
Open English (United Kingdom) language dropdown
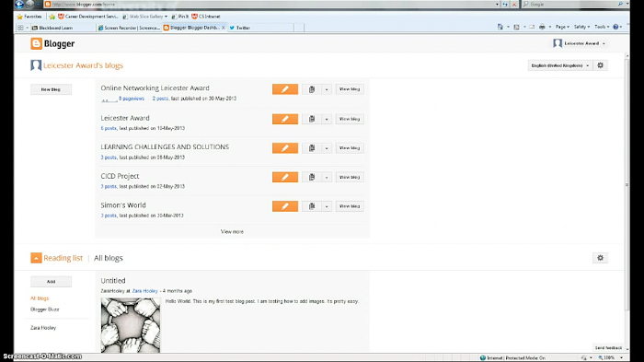(559, 65)
